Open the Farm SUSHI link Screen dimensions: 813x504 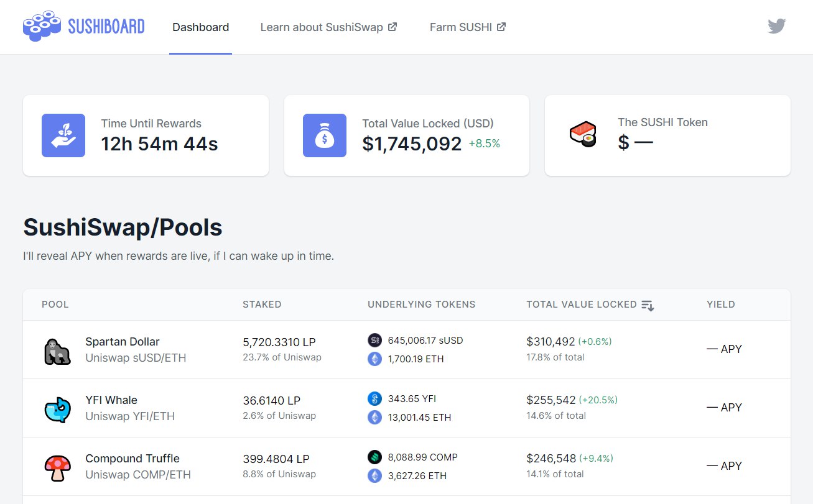[468, 27]
